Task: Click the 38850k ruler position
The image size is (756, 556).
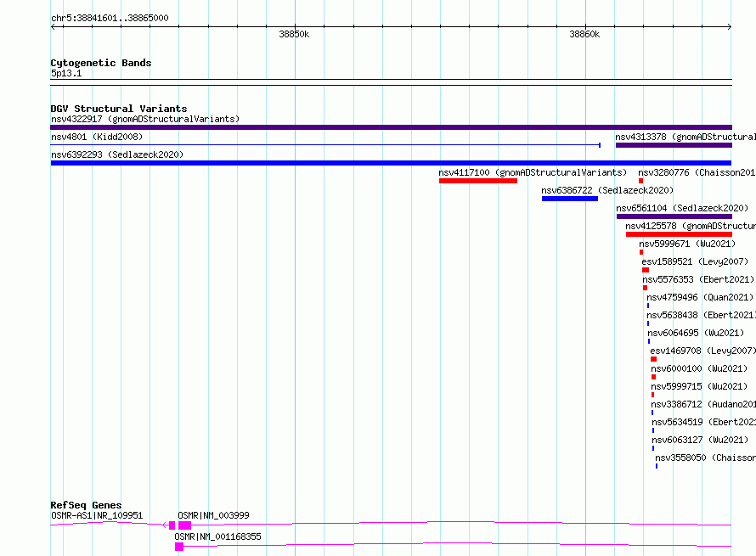Action: (x=294, y=34)
